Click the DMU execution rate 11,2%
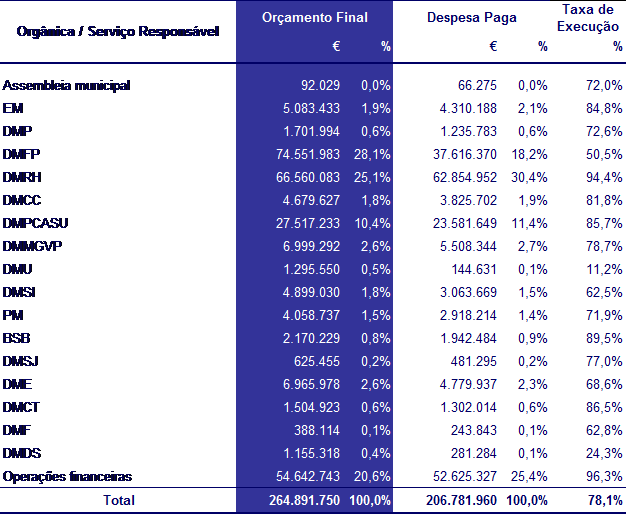This screenshot has height=515, width=627. coord(604,269)
